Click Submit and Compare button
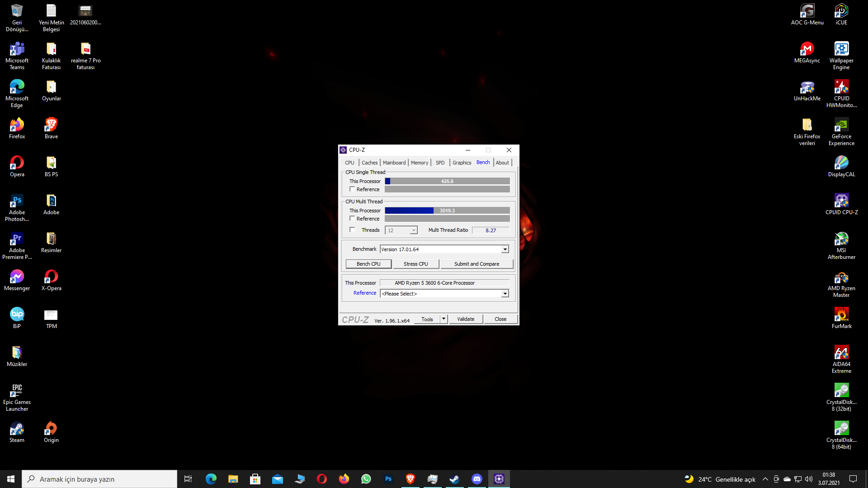Viewport: 868px width, 488px height. (477, 264)
